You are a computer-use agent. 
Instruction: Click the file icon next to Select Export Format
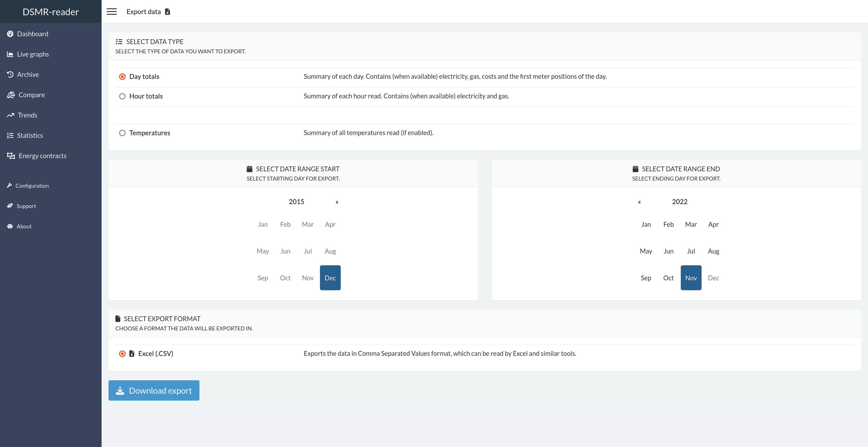118,319
